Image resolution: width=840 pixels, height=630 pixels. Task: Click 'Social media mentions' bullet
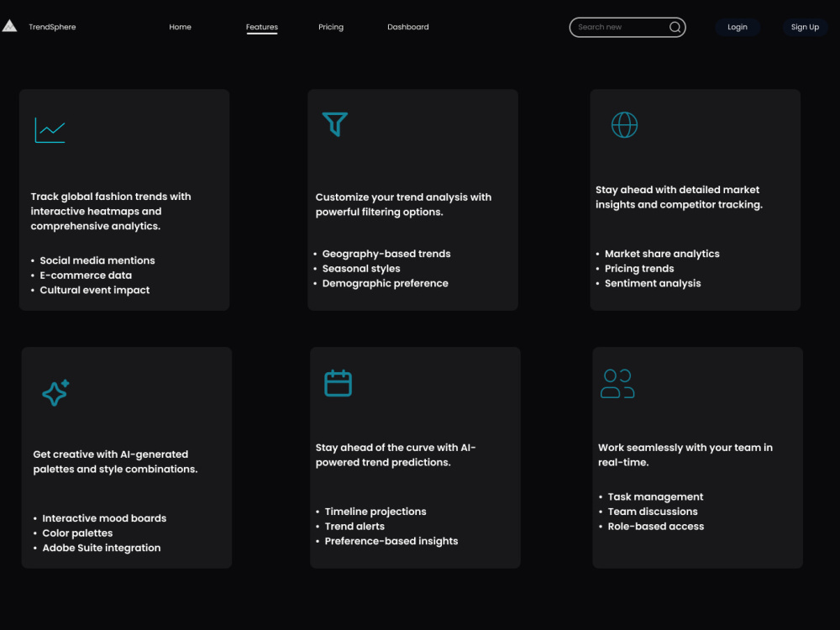click(97, 260)
